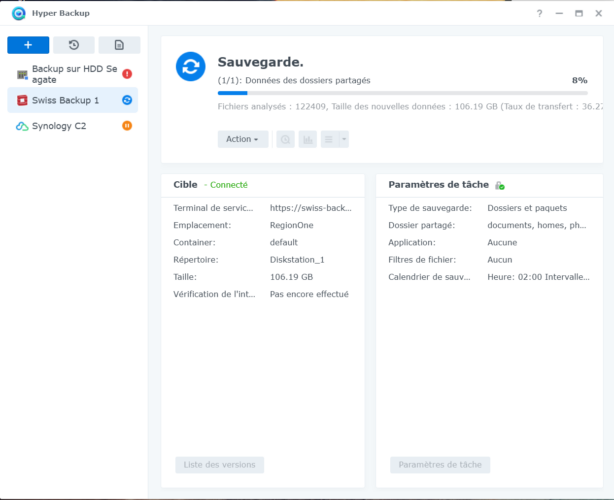
Task: Click the Liste des versions button
Action: tap(220, 465)
